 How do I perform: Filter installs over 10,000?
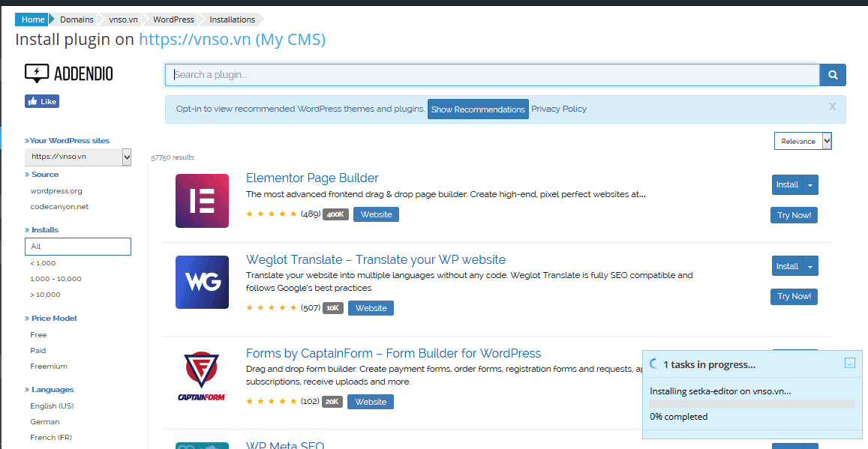(x=45, y=295)
